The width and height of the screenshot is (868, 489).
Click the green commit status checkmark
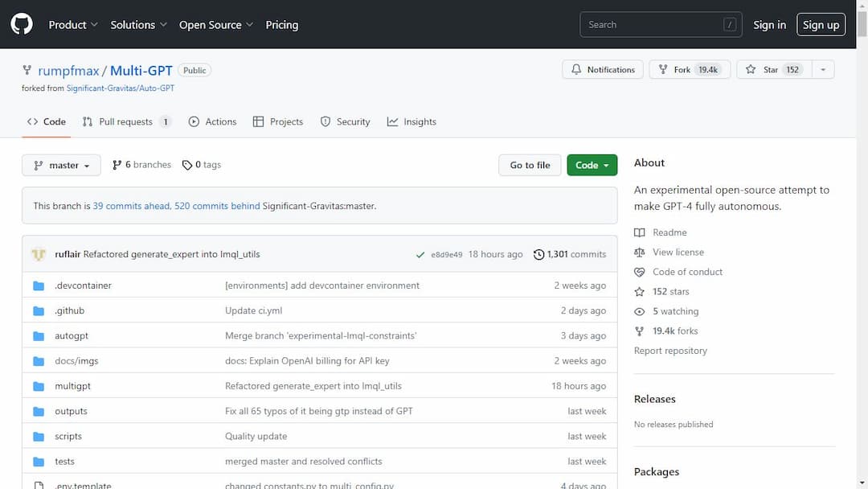tap(420, 254)
